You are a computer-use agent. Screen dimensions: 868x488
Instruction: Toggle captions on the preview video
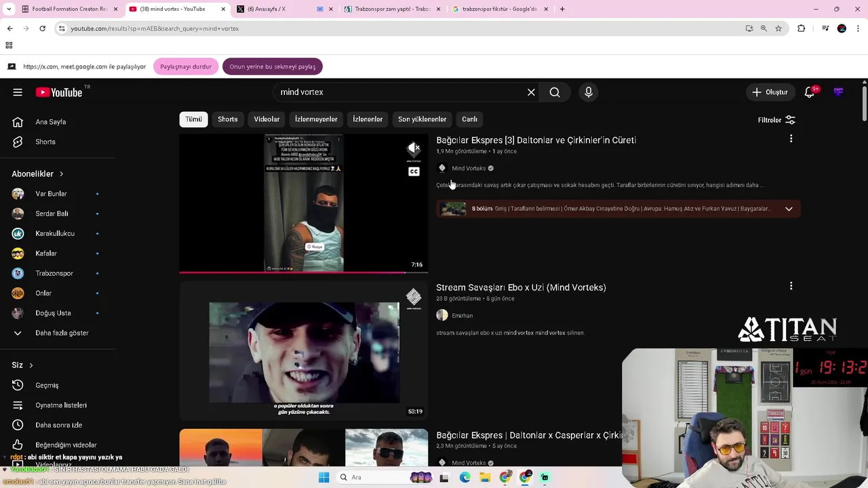click(x=414, y=171)
